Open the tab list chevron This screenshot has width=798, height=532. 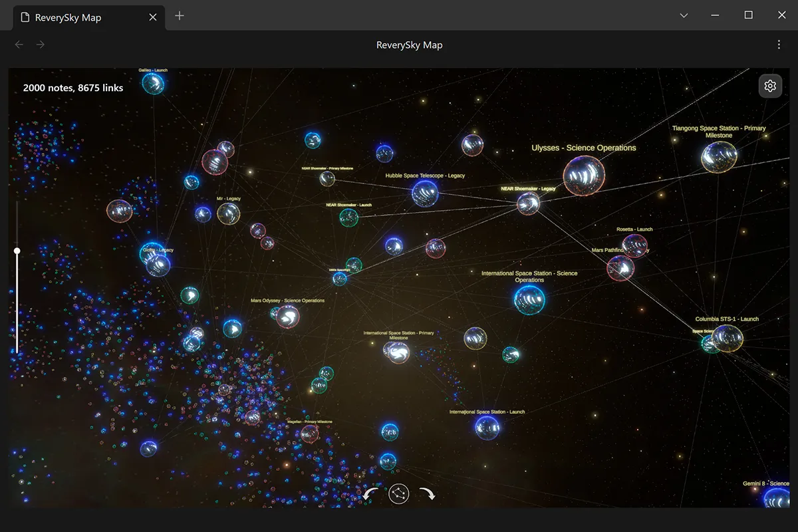point(684,15)
